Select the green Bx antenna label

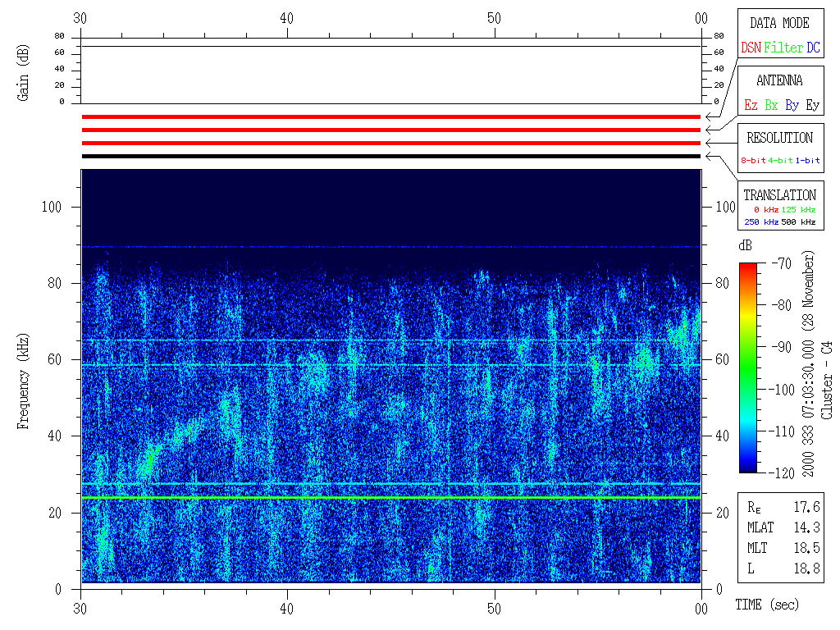tap(771, 106)
